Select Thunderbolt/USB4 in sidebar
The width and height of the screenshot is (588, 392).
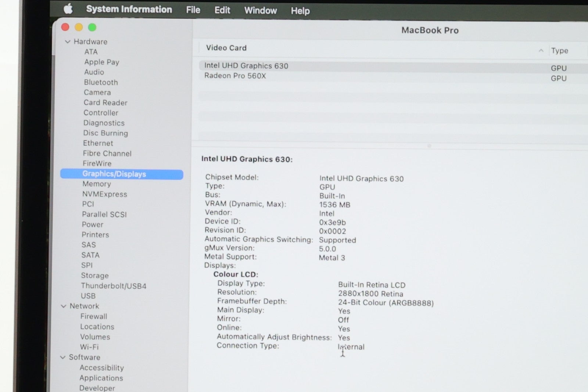pyautogui.click(x=114, y=286)
